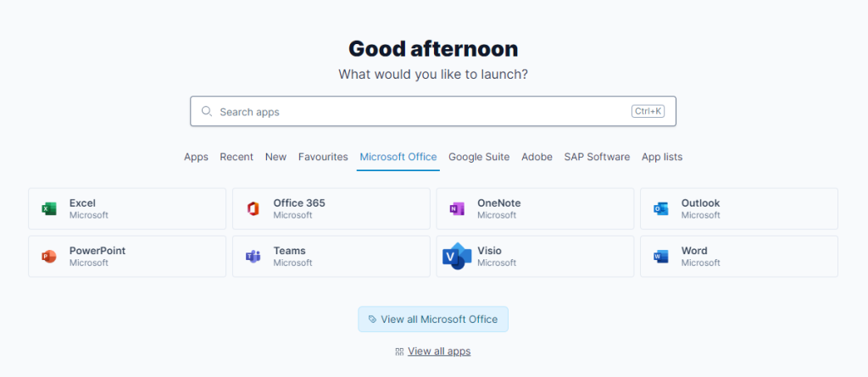
Task: Launch Visio via its name label
Action: (x=489, y=251)
